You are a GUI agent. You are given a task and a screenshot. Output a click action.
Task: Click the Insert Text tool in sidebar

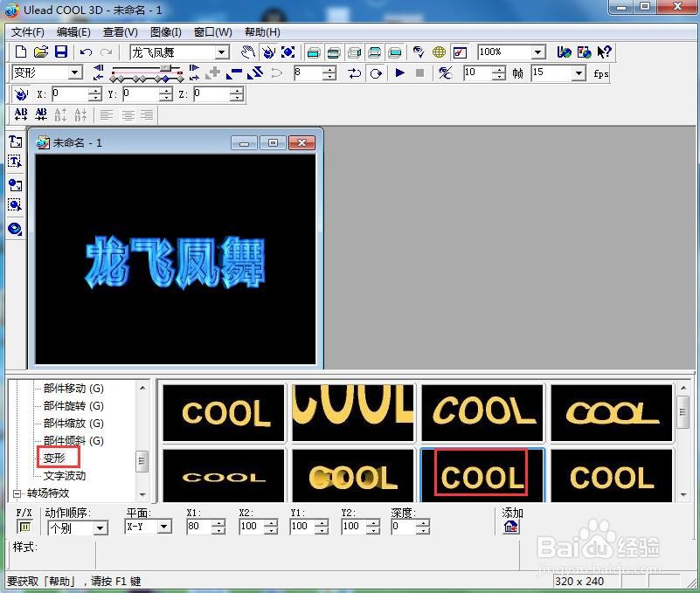(15, 141)
